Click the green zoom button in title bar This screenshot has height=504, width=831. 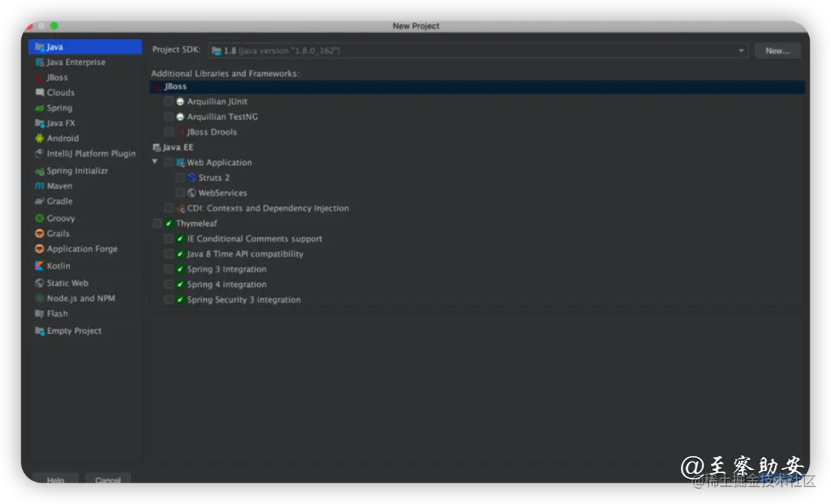click(x=54, y=25)
